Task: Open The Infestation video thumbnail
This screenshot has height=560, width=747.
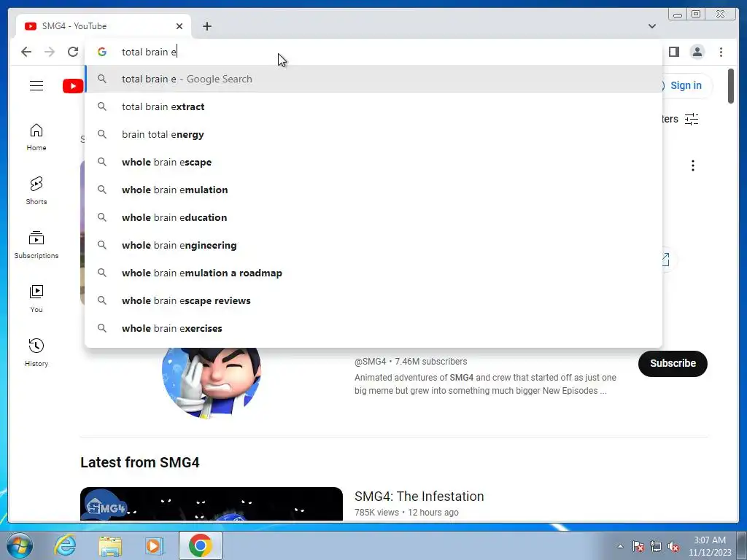Action: [212, 504]
